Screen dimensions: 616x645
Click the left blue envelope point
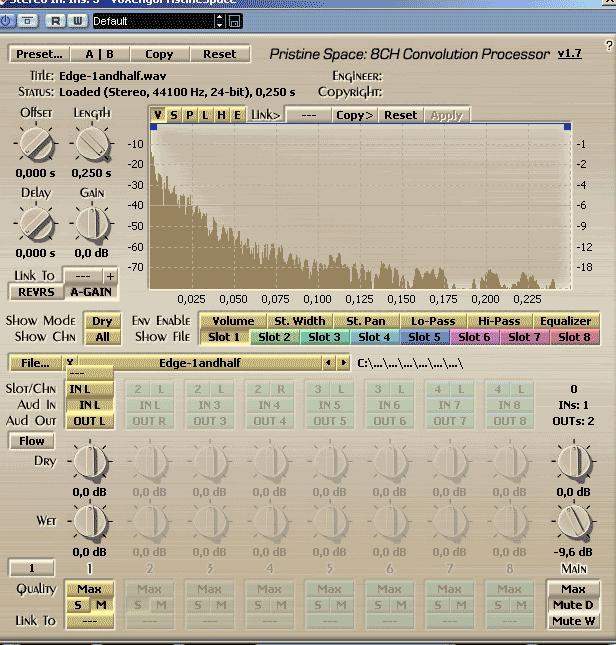coord(154,127)
